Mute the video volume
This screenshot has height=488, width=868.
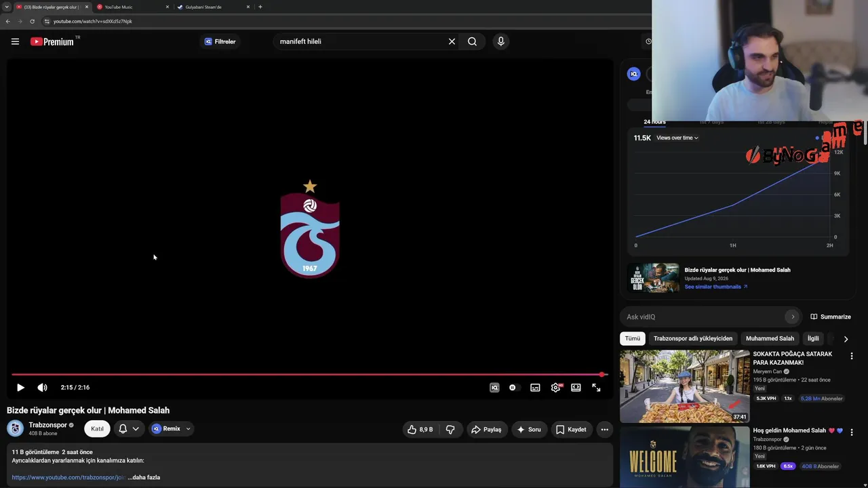point(42,388)
